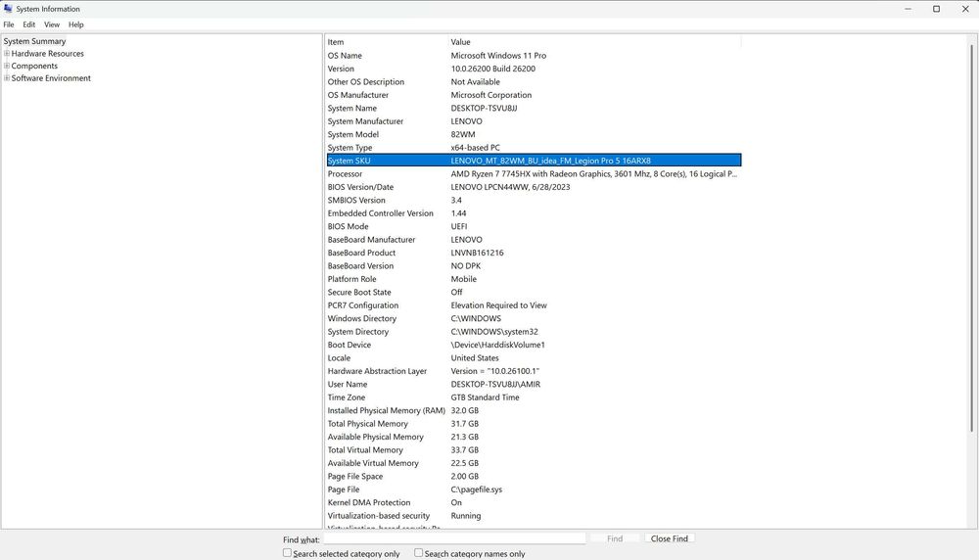979x560 pixels.
Task: Tick 'Search category names only' checkbox
Action: tap(418, 552)
